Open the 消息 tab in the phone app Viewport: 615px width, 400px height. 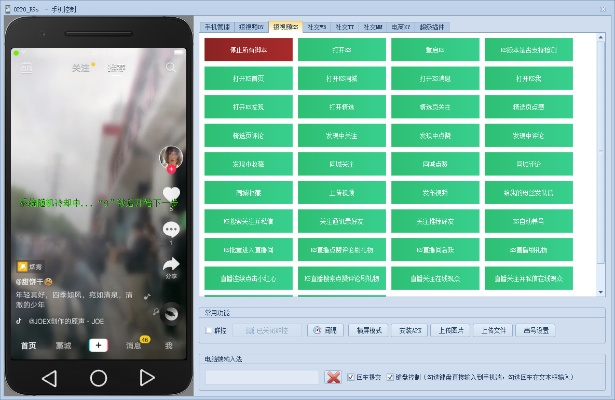(x=133, y=345)
